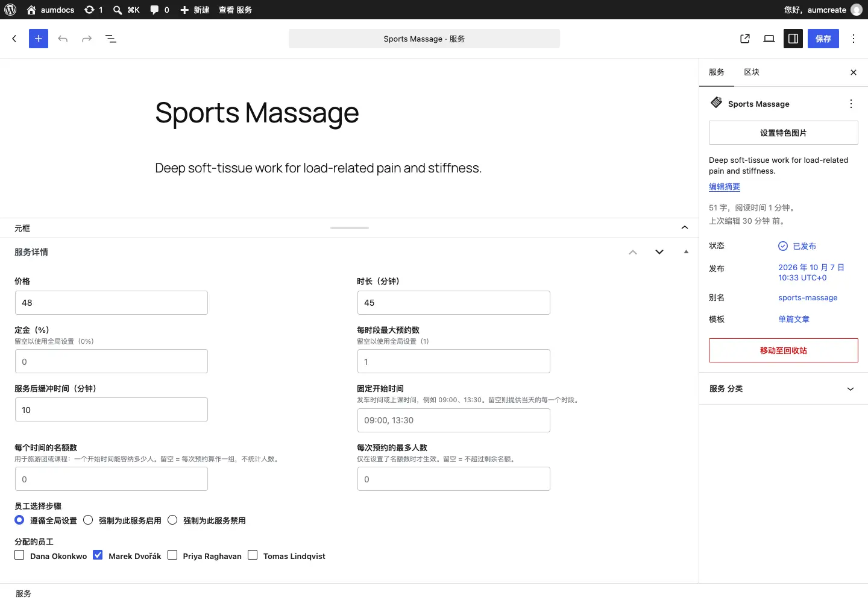Image resolution: width=868 pixels, height=603 pixels.
Task: Toggle 服务详情 panel with triangle arrow
Action: (x=686, y=252)
